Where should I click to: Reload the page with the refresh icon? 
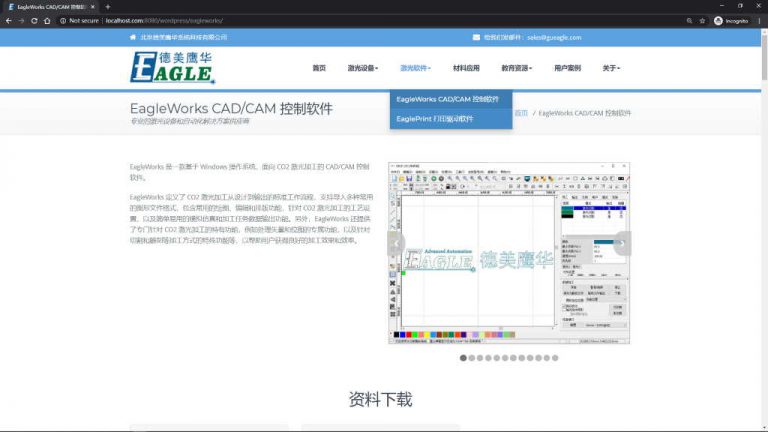(34, 21)
